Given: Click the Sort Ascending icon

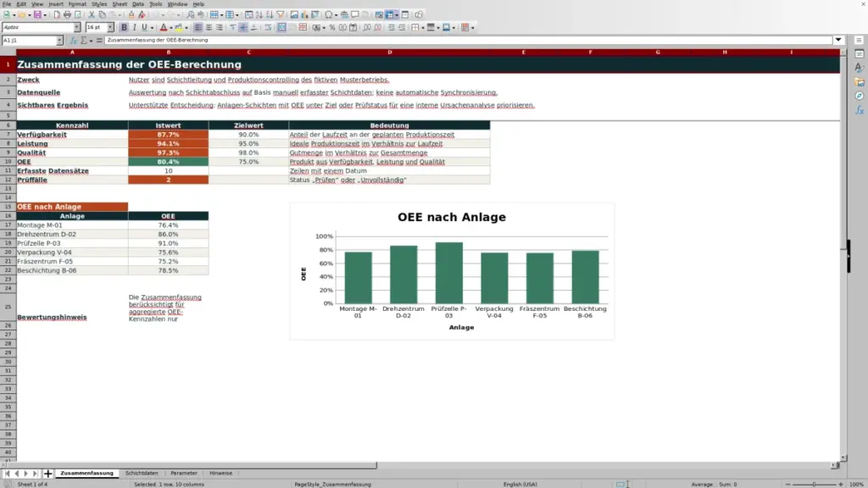Looking at the screenshot, I should tap(259, 15).
